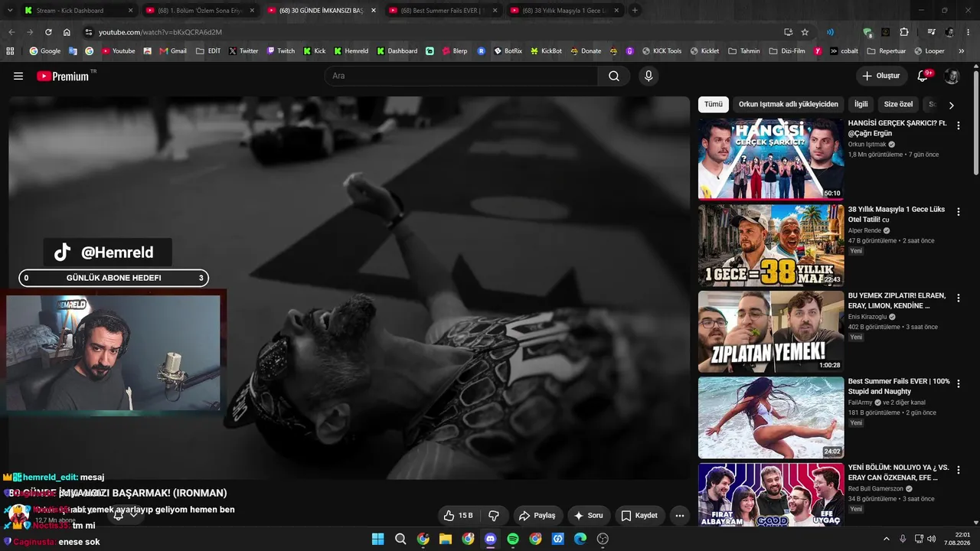Screen dimensions: 980x551
Task: Show hidden system tray icons chevron
Action: pos(887,539)
